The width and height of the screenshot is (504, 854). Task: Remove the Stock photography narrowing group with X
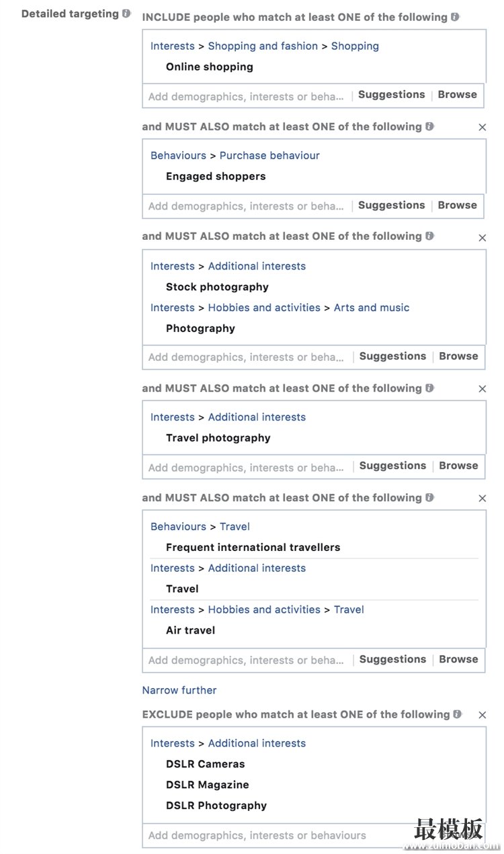tap(482, 238)
